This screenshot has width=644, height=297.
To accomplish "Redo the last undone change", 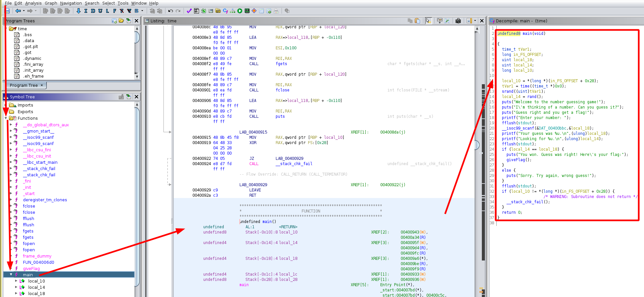I will [178, 11].
